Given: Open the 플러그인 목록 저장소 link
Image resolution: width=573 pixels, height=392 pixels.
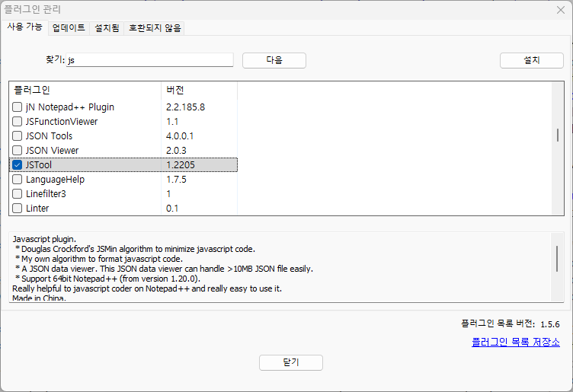Looking at the screenshot, I should pyautogui.click(x=516, y=343).
